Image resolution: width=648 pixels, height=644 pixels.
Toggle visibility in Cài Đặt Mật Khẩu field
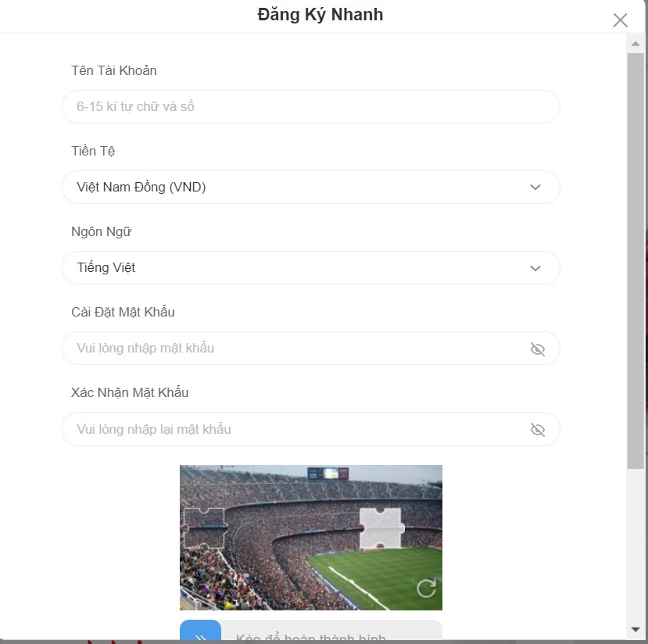(x=537, y=349)
